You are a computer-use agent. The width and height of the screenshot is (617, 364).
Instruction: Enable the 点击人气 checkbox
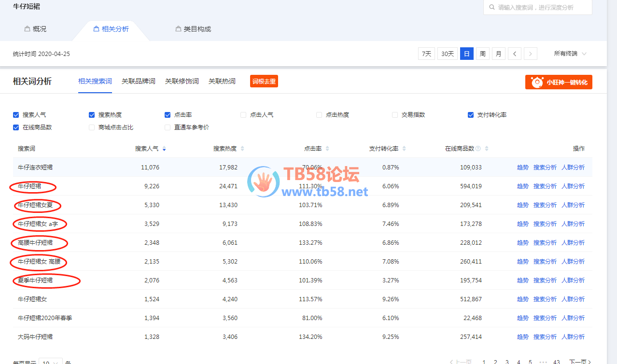(x=243, y=115)
